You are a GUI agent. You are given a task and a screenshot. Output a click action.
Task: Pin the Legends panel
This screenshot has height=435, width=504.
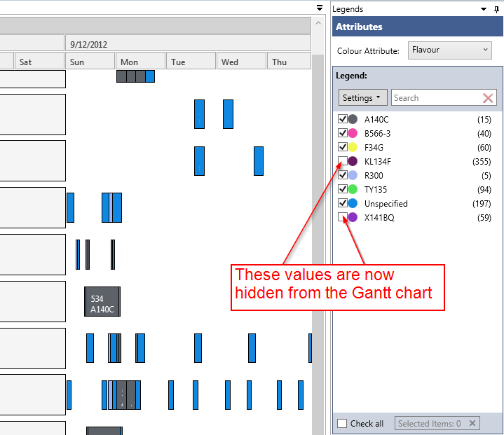[x=496, y=9]
